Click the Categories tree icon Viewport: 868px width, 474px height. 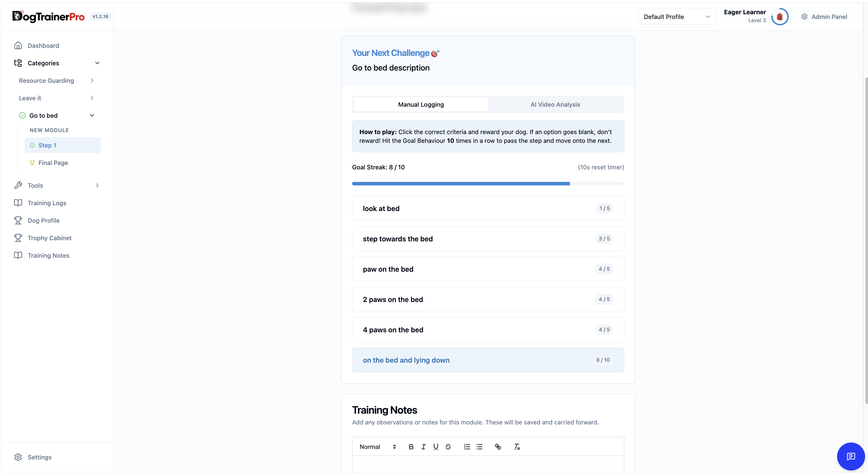[x=18, y=63]
